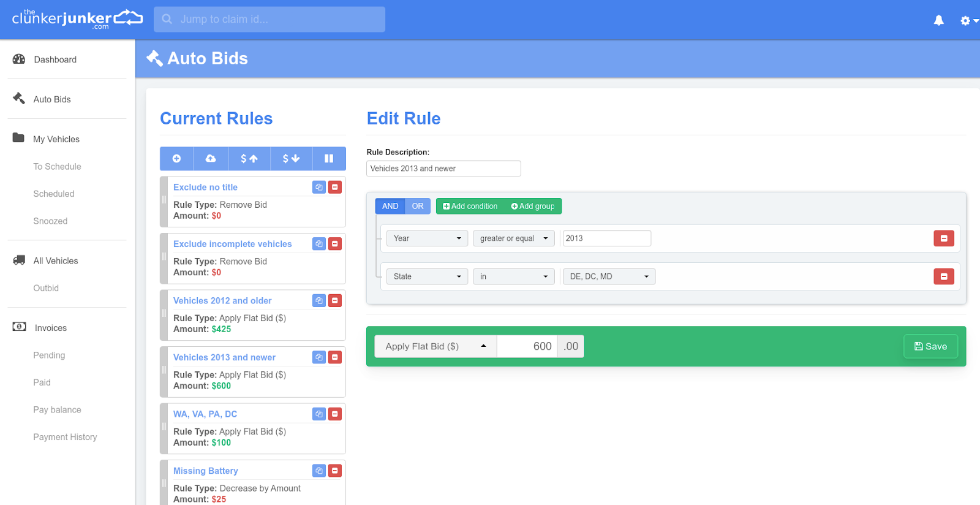The image size is (980, 505).
Task: Open the greater or equal operator dropdown
Action: pos(514,238)
